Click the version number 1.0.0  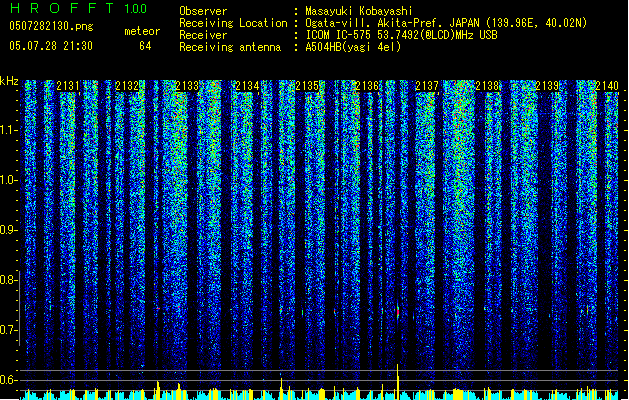point(135,9)
